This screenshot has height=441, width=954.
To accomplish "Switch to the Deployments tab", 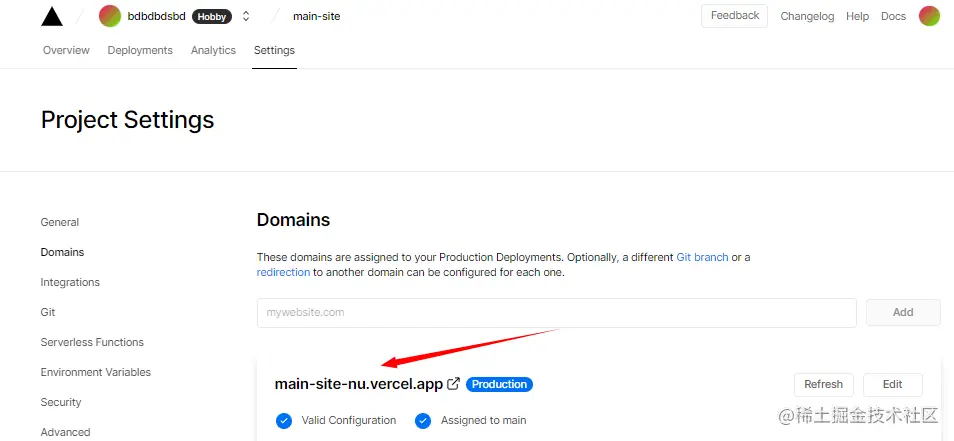I will (140, 50).
